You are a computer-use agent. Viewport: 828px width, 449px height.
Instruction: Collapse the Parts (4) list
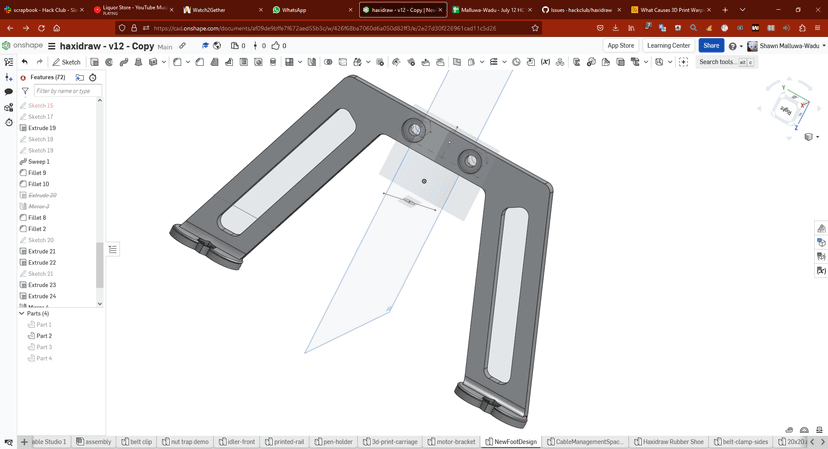tap(22, 313)
